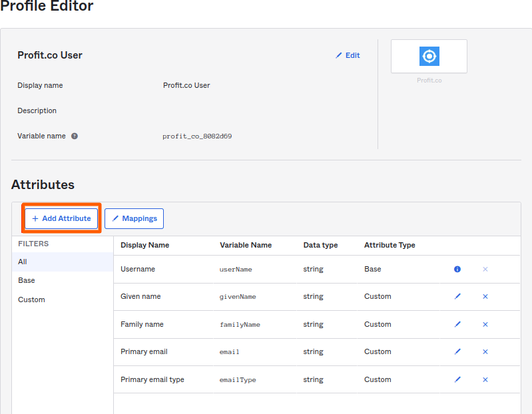Edit the Primary email attribute
The width and height of the screenshot is (532, 414).
pyautogui.click(x=457, y=352)
